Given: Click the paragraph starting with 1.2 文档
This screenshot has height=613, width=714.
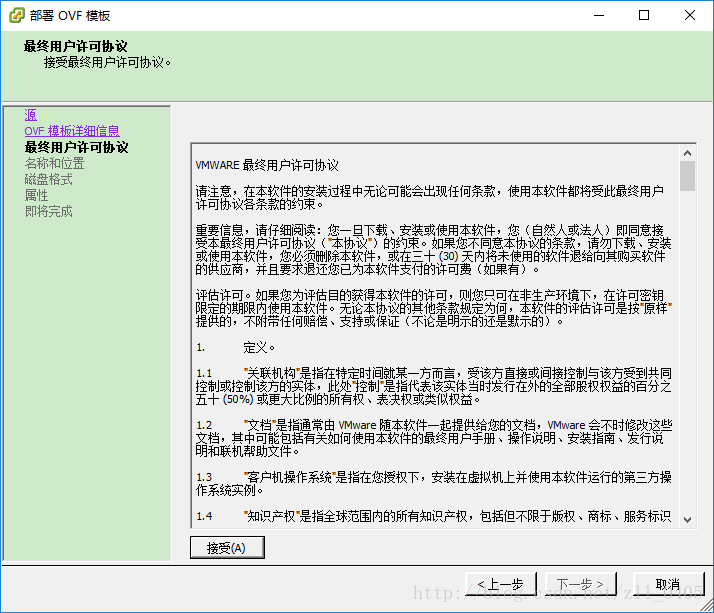Looking at the screenshot, I should point(434,439).
